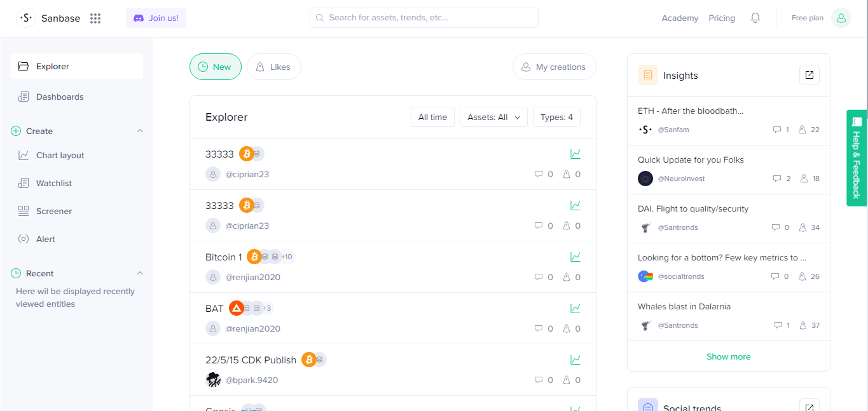This screenshot has width=868, height=411.
Task: Open the chart icon on the BAT row
Action: (x=575, y=308)
